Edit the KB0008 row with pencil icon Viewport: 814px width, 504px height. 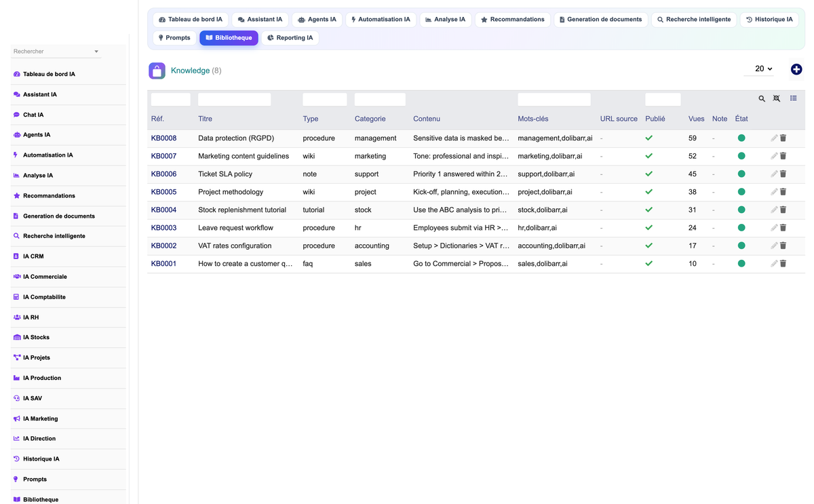[774, 138]
